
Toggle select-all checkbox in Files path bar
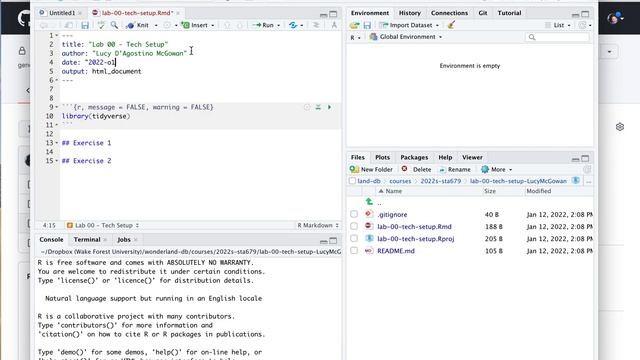[353, 181]
